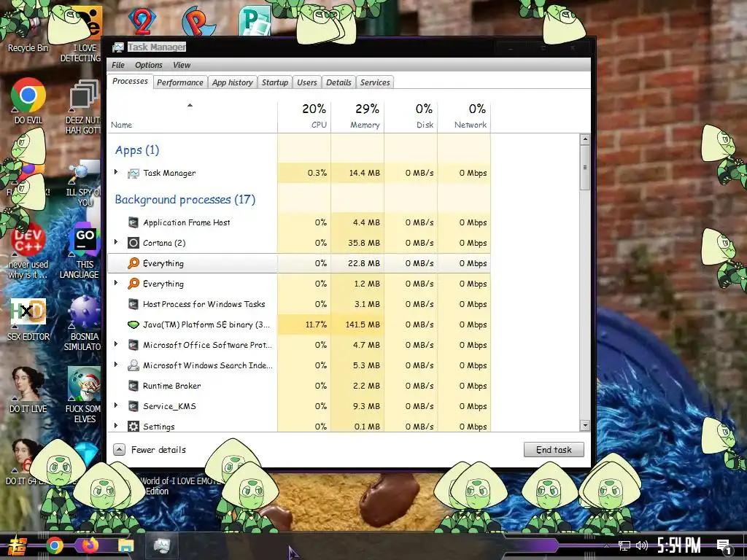This screenshot has width=747, height=560.
Task: Click the End task button
Action: point(554,449)
